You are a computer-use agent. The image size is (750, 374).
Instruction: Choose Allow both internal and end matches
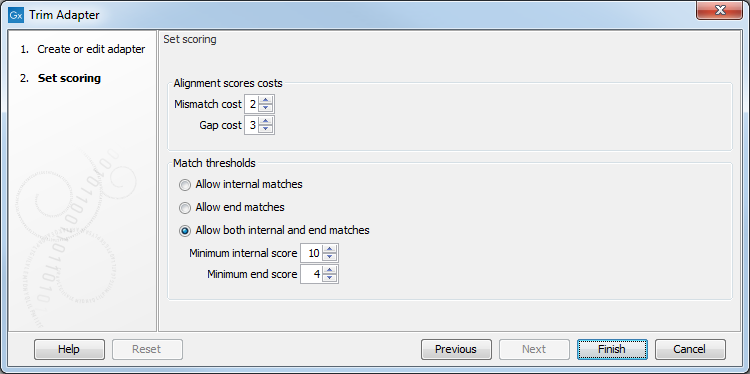coord(184,231)
